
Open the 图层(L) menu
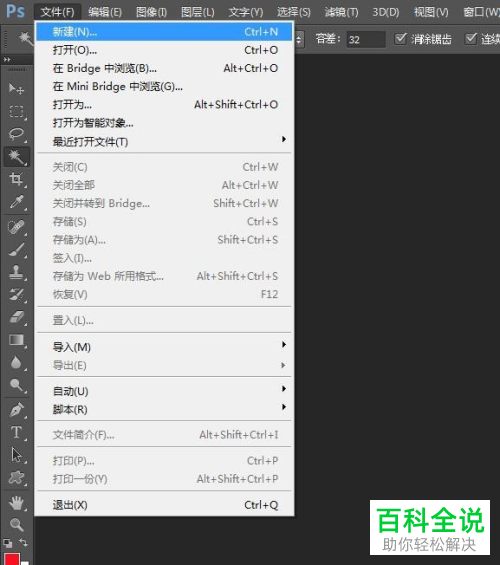click(197, 12)
